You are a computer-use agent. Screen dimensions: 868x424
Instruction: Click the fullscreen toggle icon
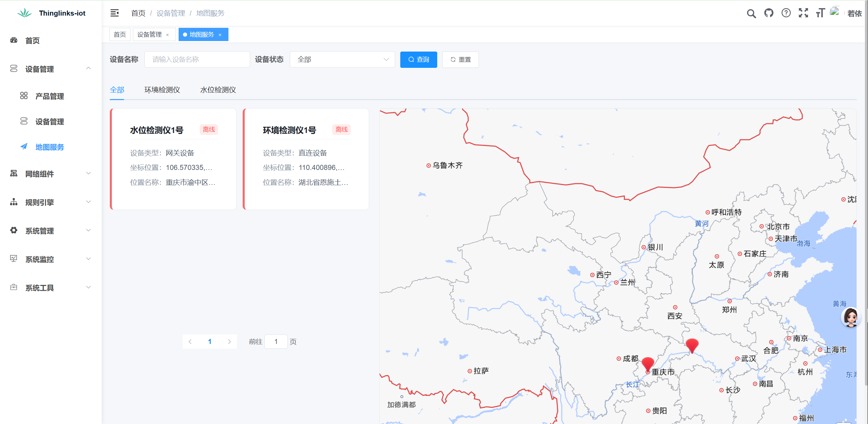(x=803, y=13)
